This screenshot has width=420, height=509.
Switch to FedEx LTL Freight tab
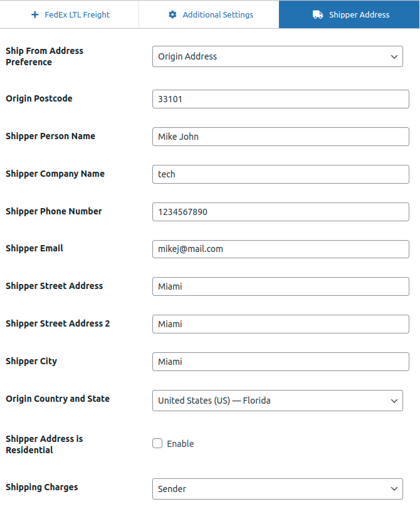70,14
